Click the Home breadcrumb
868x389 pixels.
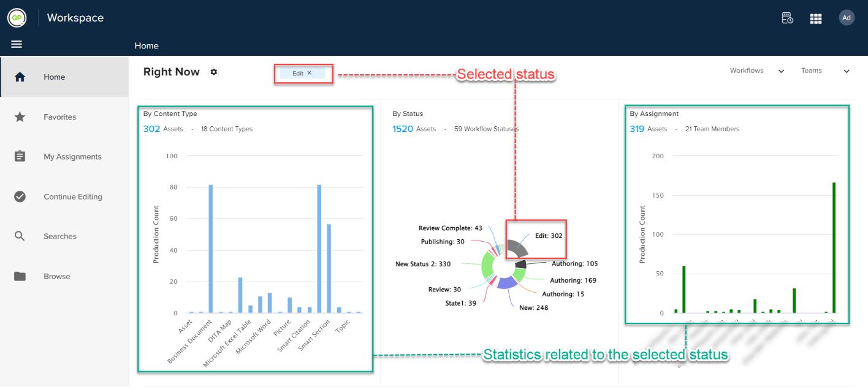(x=147, y=45)
